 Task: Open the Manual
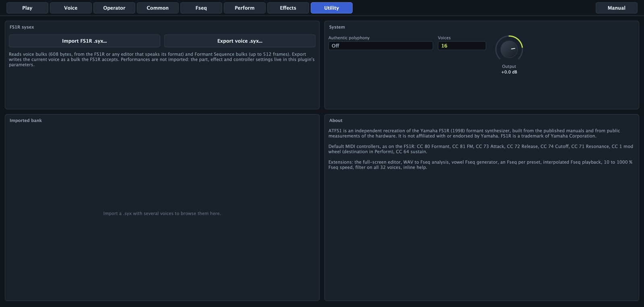click(x=617, y=8)
